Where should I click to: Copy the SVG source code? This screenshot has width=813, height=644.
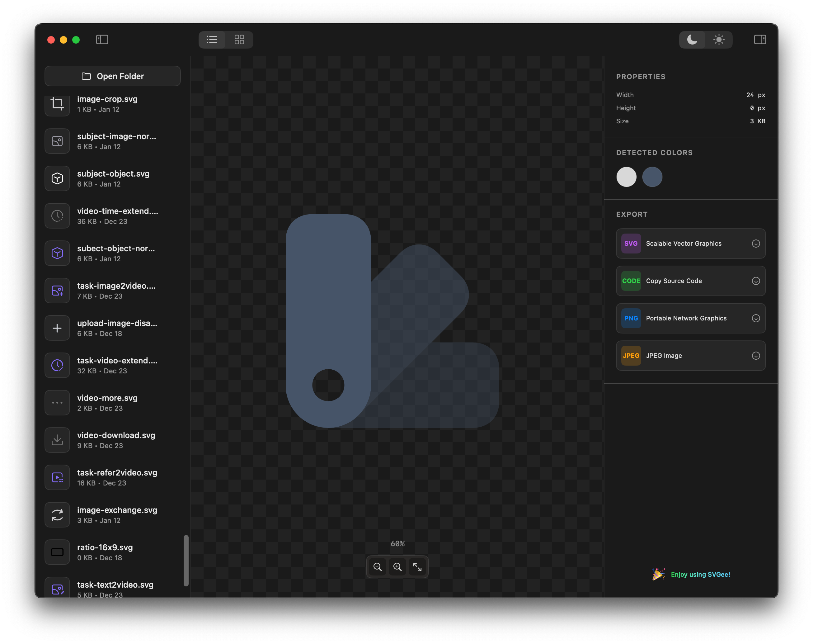coord(756,281)
